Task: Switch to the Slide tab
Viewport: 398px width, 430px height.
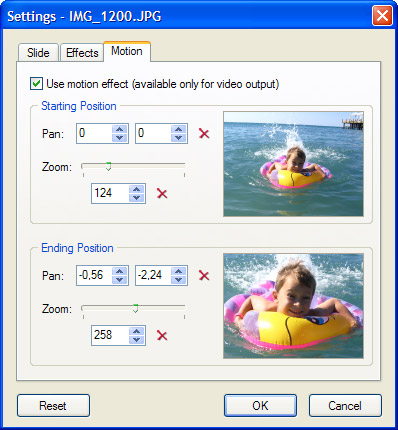Action: 38,53
